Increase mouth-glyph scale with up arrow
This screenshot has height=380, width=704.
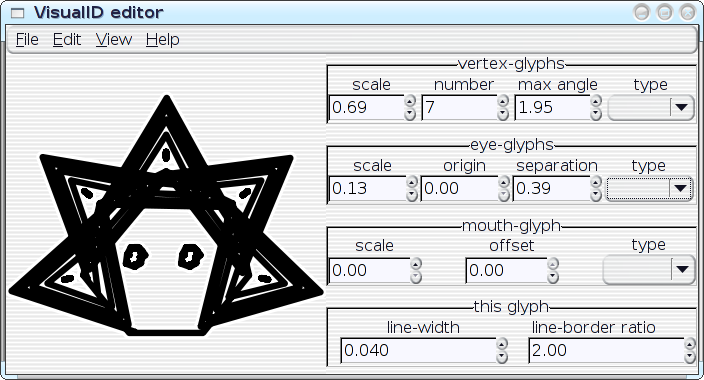416,264
